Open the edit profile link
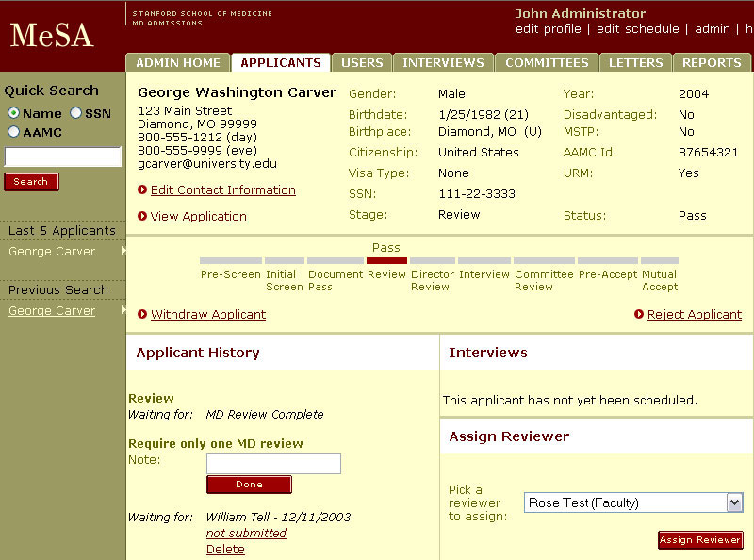 click(549, 29)
